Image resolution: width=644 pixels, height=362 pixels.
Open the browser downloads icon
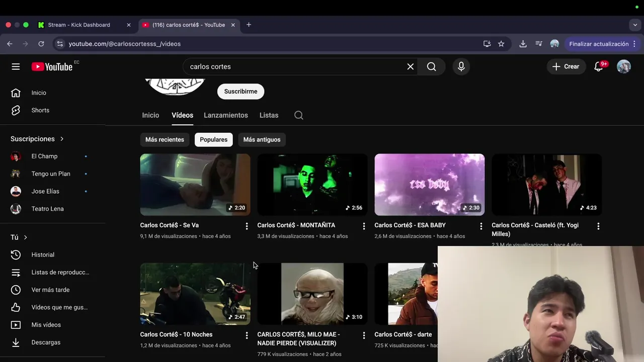point(523,44)
